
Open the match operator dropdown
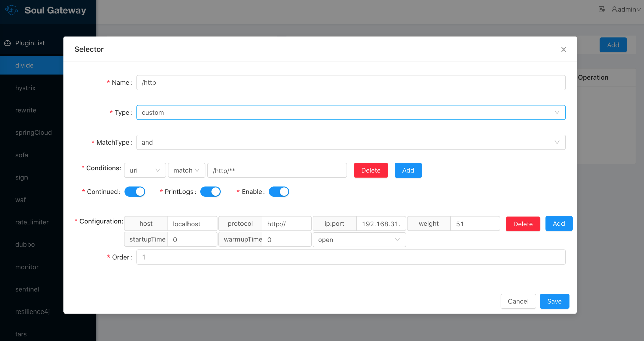pyautogui.click(x=186, y=170)
